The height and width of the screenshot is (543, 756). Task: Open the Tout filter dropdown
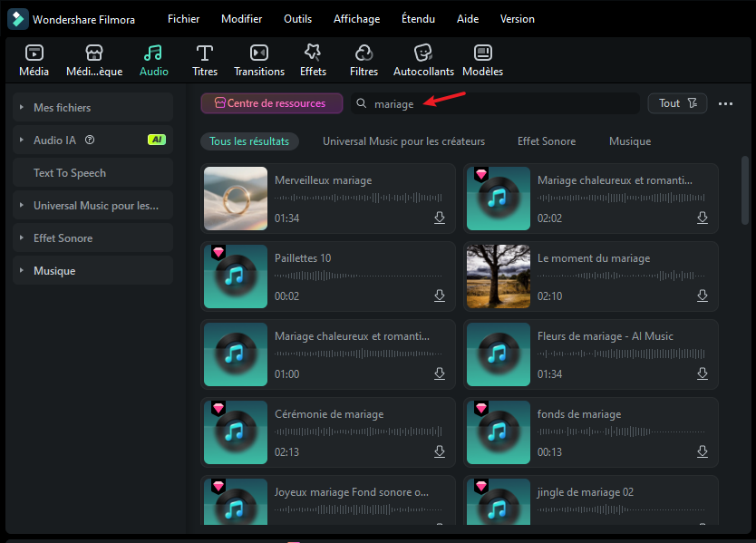point(677,103)
